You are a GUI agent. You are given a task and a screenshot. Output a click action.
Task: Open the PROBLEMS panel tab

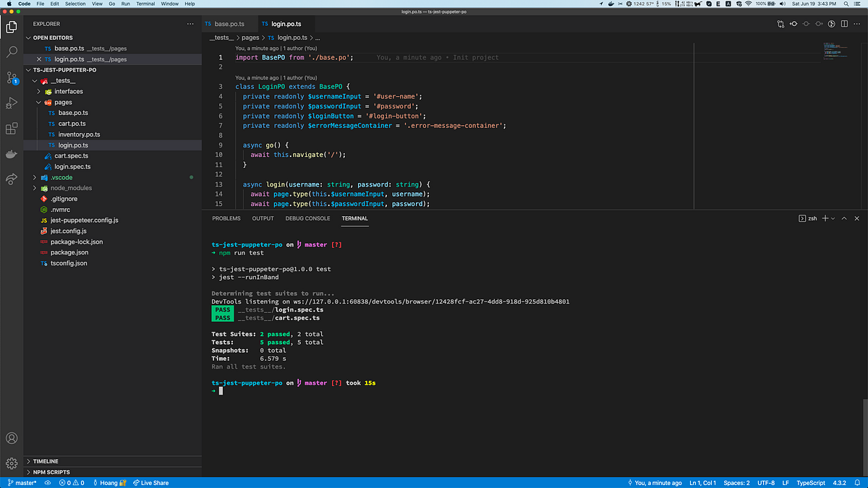[x=226, y=218]
